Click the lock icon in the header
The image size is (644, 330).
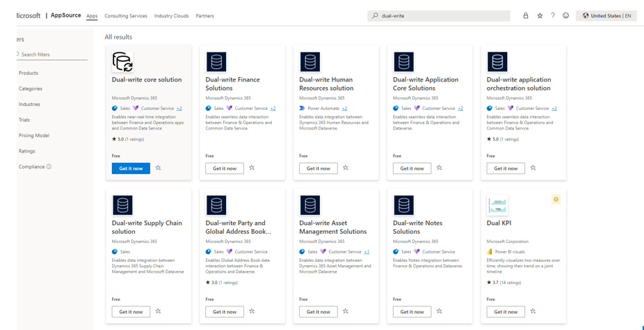(526, 15)
